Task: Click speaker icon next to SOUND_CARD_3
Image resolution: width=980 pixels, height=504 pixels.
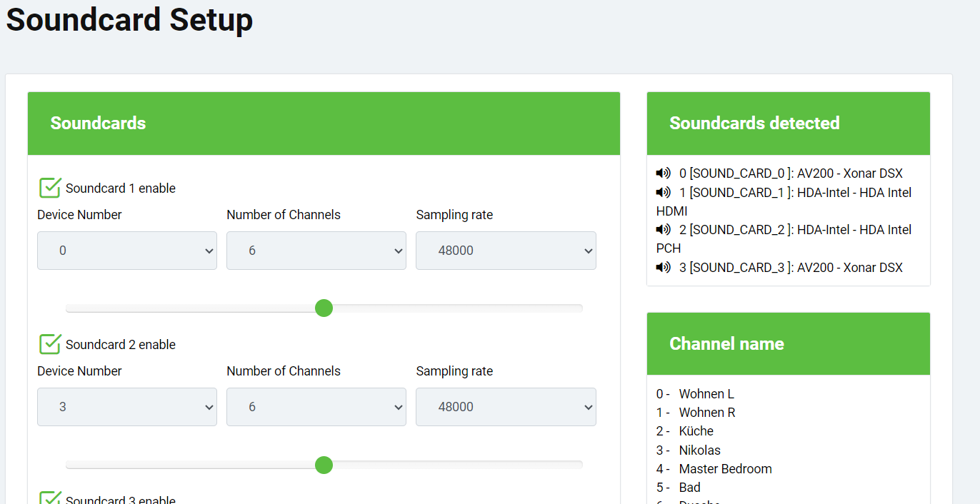Action: [663, 268]
